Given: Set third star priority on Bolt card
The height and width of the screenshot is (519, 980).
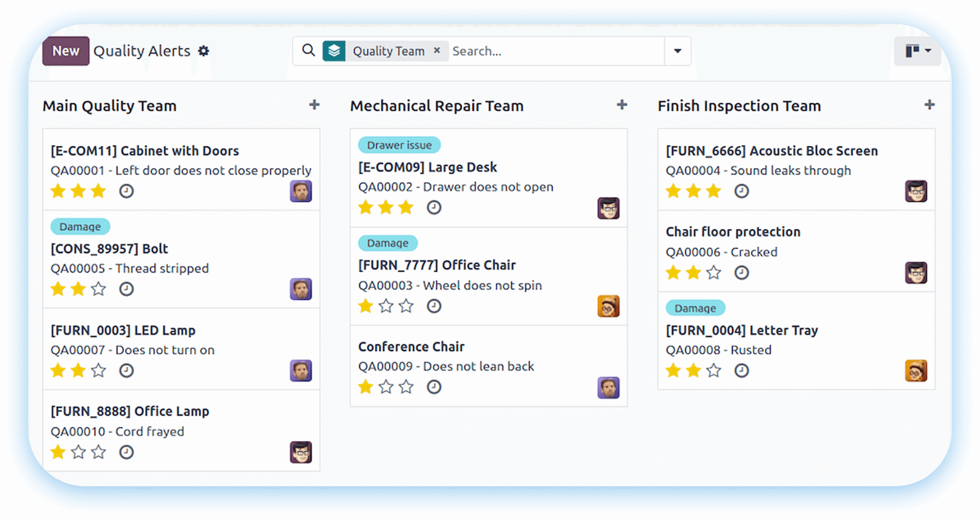Looking at the screenshot, I should [99, 289].
